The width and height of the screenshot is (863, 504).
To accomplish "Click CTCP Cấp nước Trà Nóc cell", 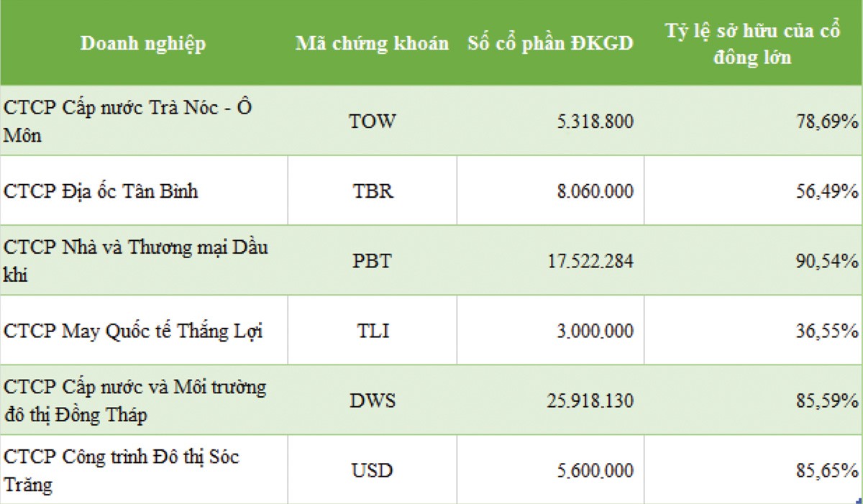I will [x=143, y=121].
